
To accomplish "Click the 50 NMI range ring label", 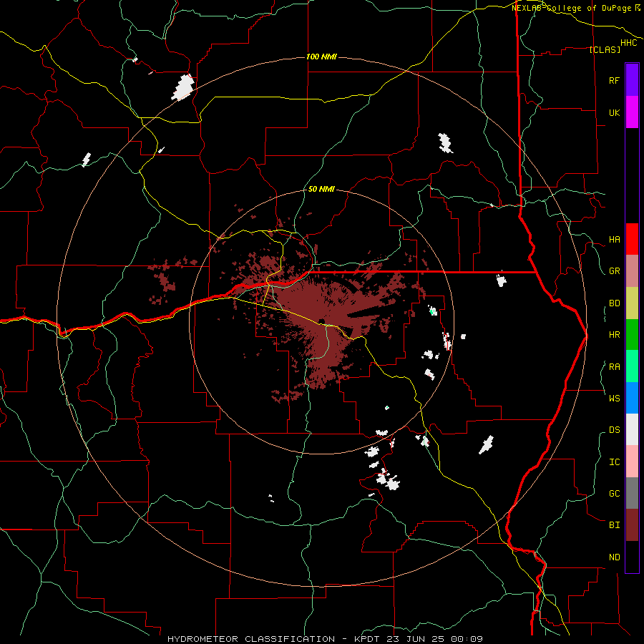I will [321, 189].
